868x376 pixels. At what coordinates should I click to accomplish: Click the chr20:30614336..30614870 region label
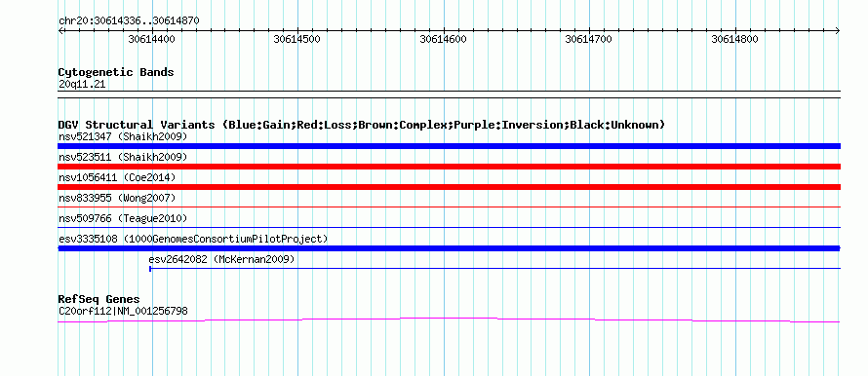129,21
